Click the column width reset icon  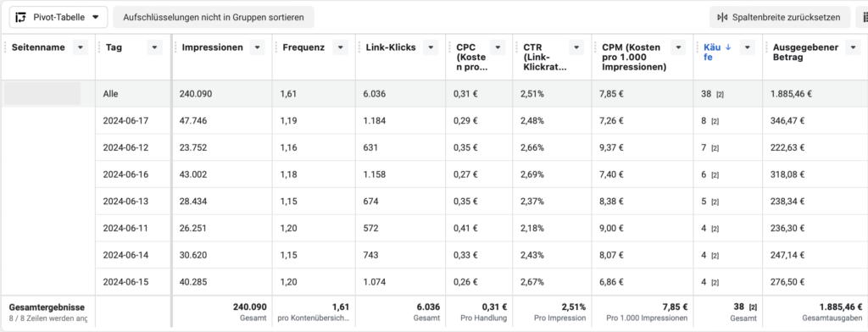click(722, 17)
